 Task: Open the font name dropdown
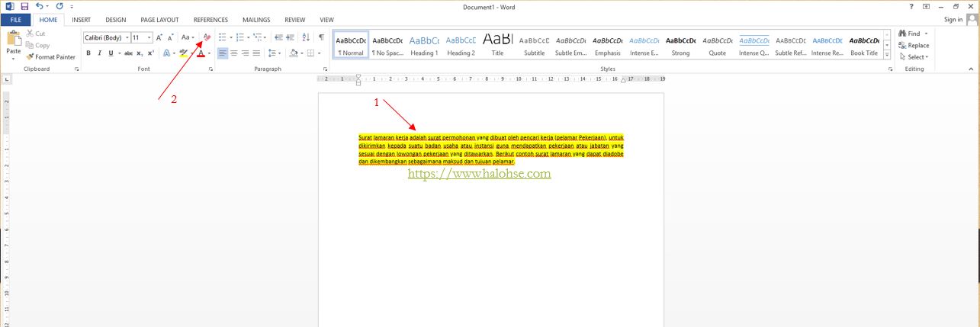(126, 37)
